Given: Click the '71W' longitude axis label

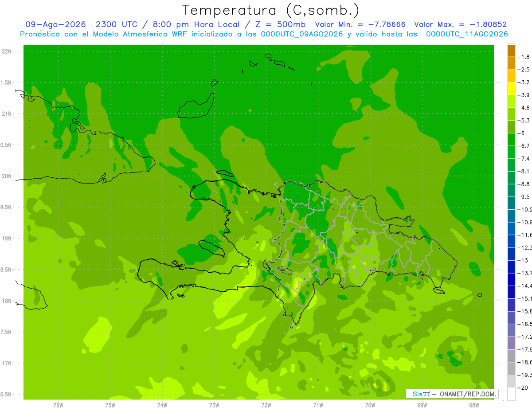Looking at the screenshot, I should click(318, 405).
